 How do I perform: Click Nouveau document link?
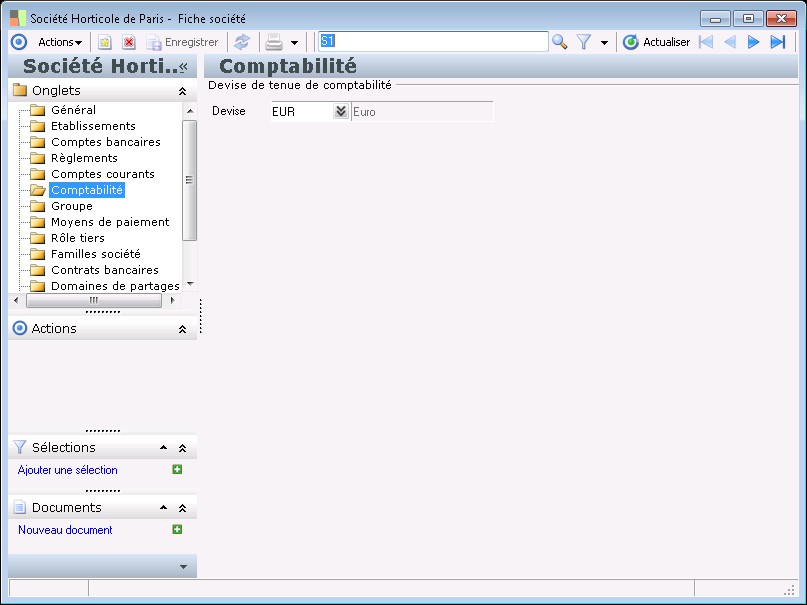(x=65, y=530)
